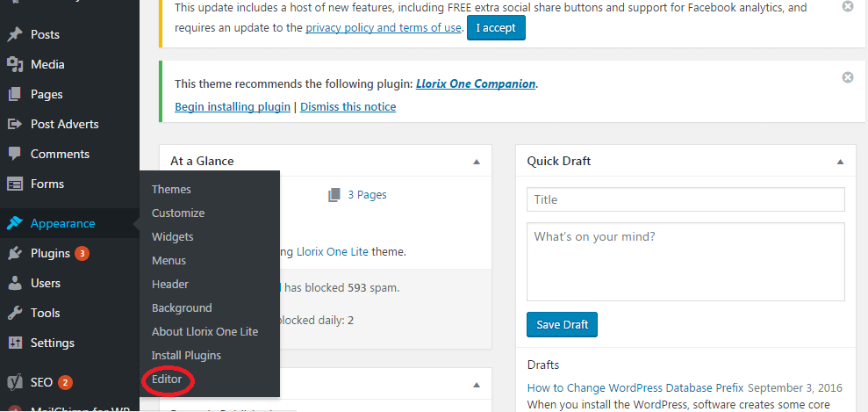This screenshot has width=868, height=412.
Task: Open the Comments menu label
Action: tap(60, 154)
